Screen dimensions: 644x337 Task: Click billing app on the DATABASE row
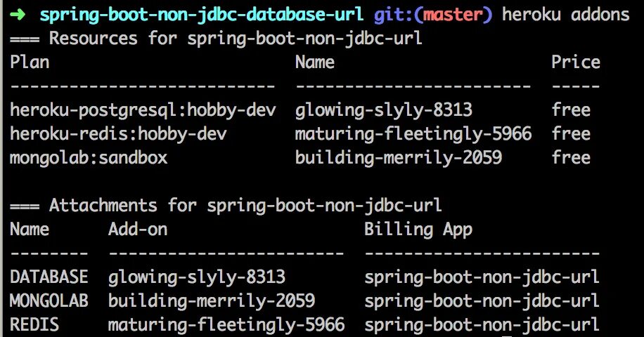coord(482,277)
